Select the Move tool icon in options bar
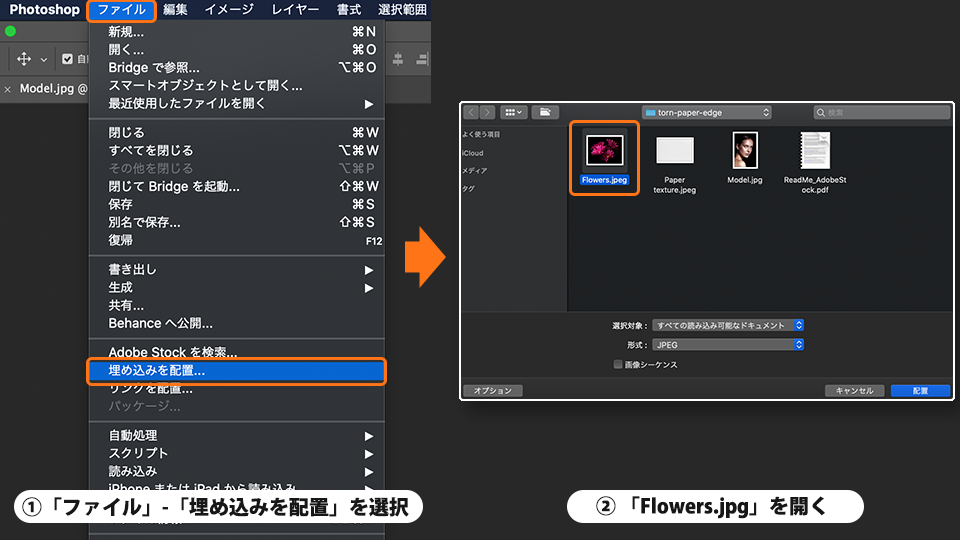The width and height of the screenshot is (960, 540). click(24, 59)
